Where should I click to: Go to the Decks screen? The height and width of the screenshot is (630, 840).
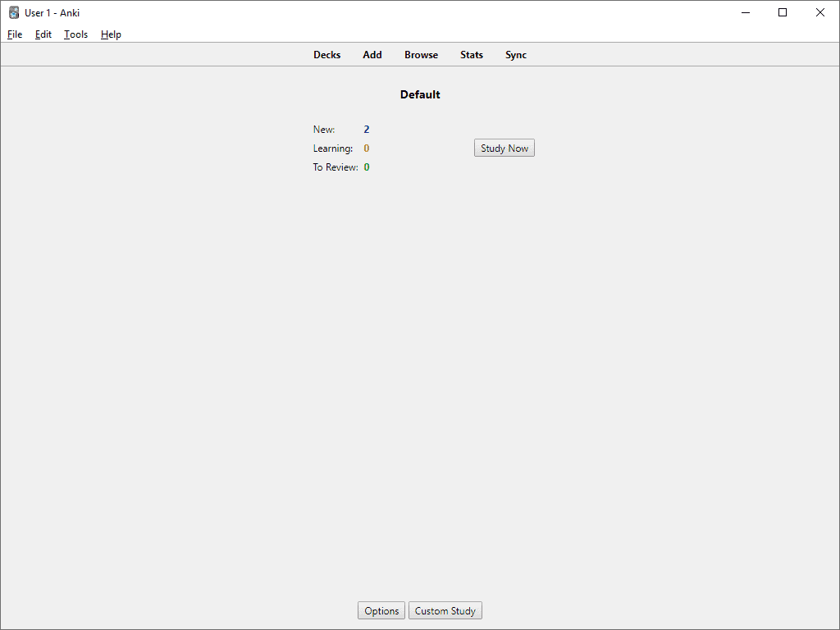point(326,55)
